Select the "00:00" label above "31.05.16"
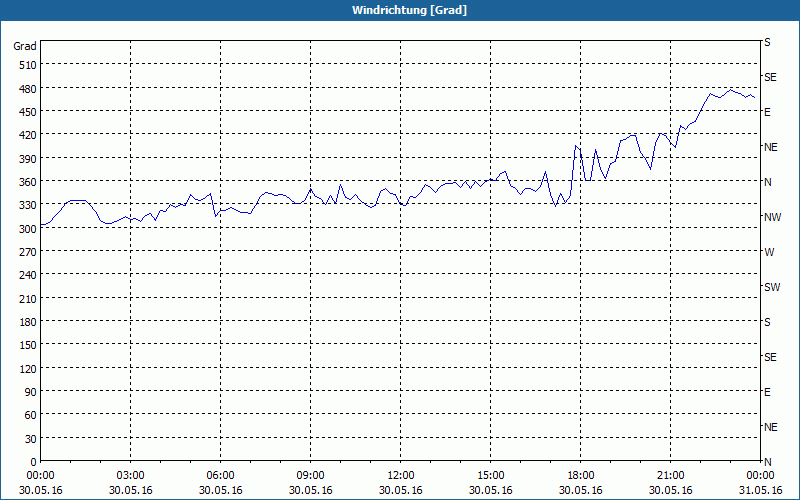 coord(760,476)
